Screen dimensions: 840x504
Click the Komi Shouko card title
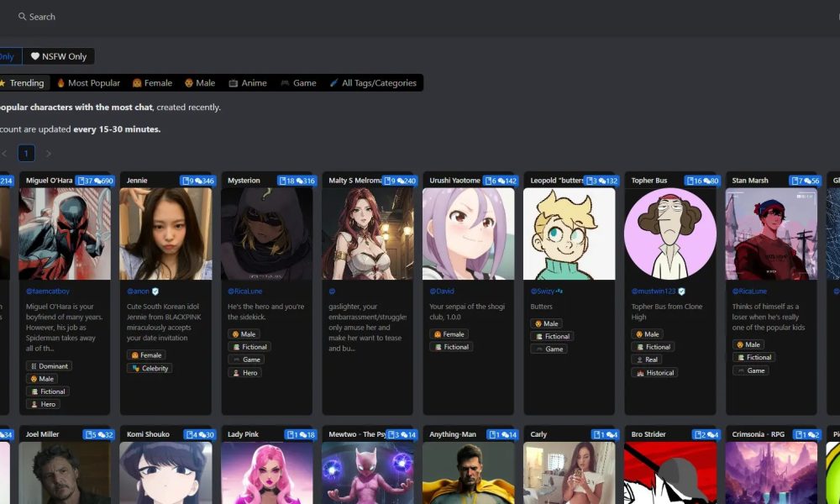tap(148, 434)
